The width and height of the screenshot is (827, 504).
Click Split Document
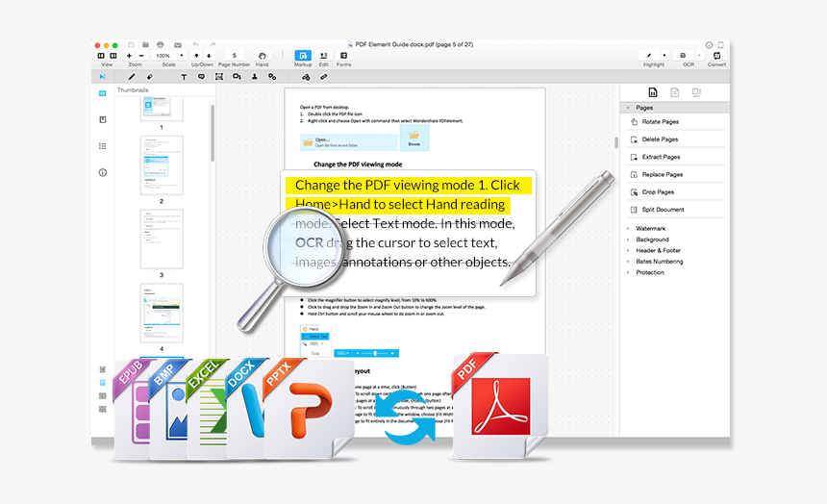675,210
